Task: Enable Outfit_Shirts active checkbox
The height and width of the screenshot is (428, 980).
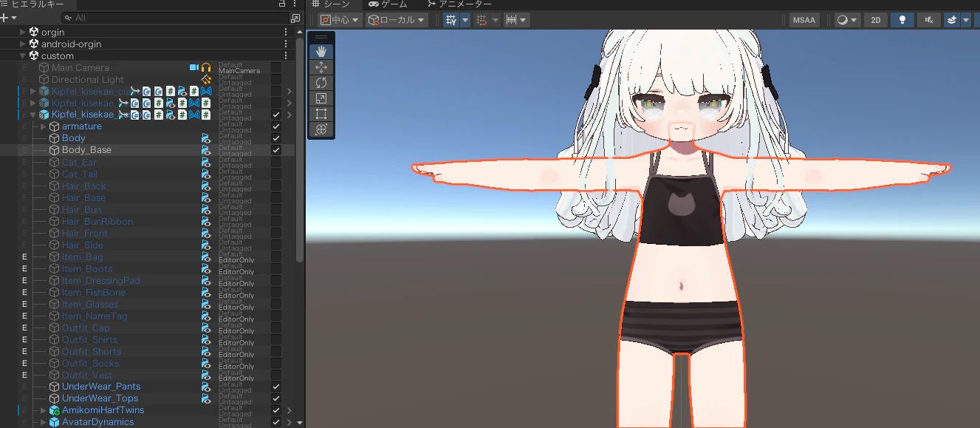Action: coord(276,339)
